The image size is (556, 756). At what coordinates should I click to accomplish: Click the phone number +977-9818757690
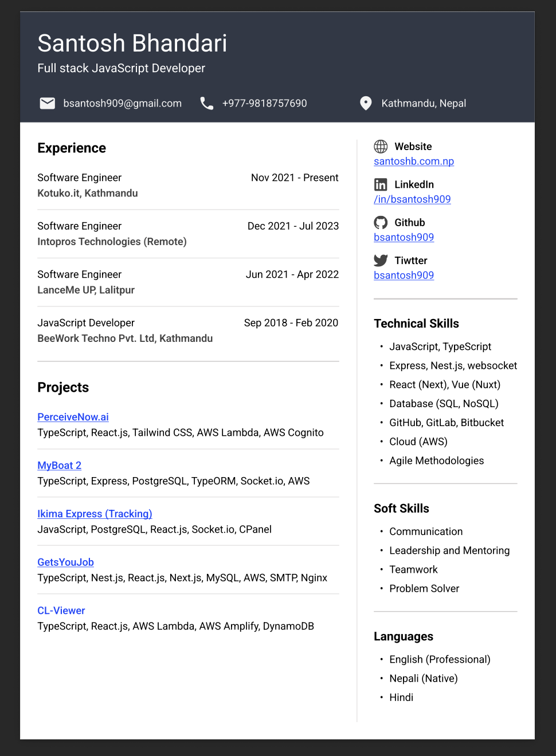coord(264,103)
